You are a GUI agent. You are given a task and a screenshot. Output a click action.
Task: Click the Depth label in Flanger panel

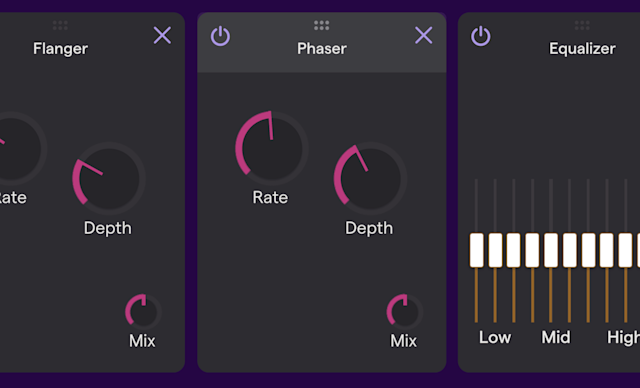[x=108, y=228]
